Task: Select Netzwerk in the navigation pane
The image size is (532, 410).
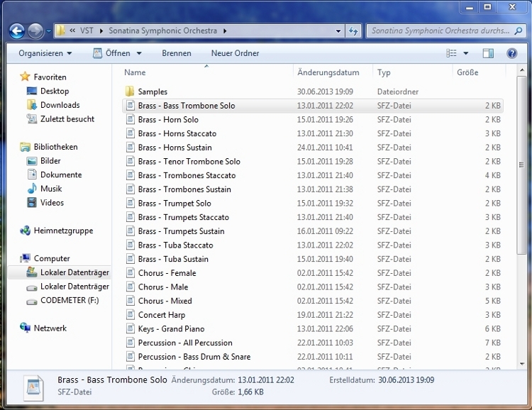Action: pyautogui.click(x=50, y=328)
